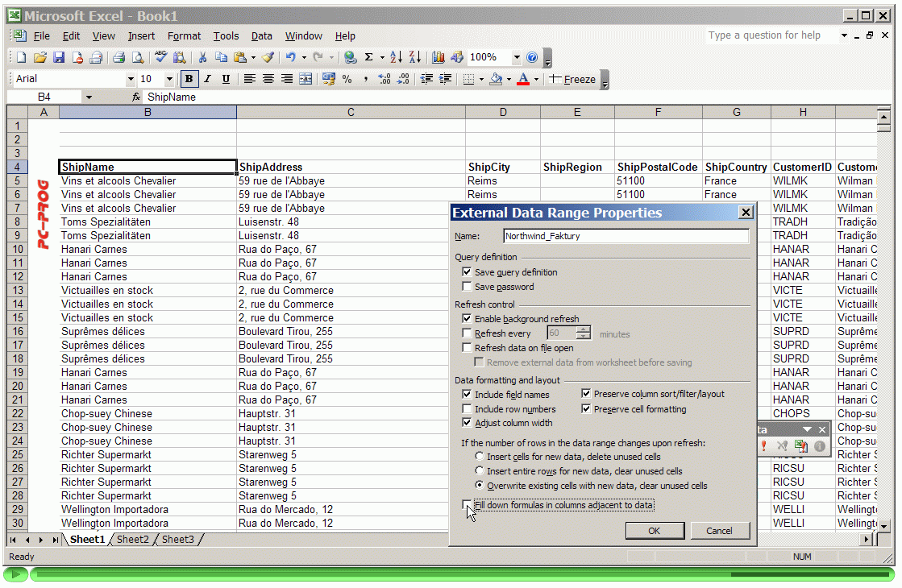Open the Insert menu
Viewport: 902px width, 588px height.
coord(141,35)
